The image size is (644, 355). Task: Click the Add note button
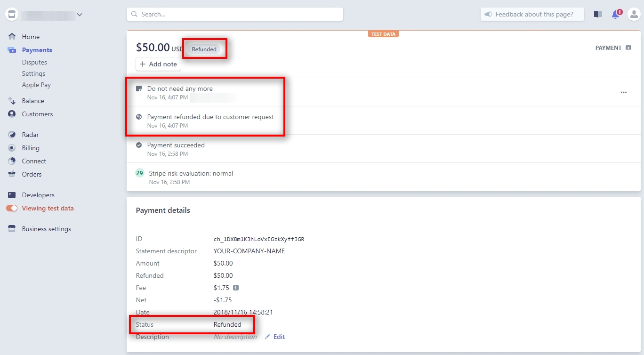158,64
